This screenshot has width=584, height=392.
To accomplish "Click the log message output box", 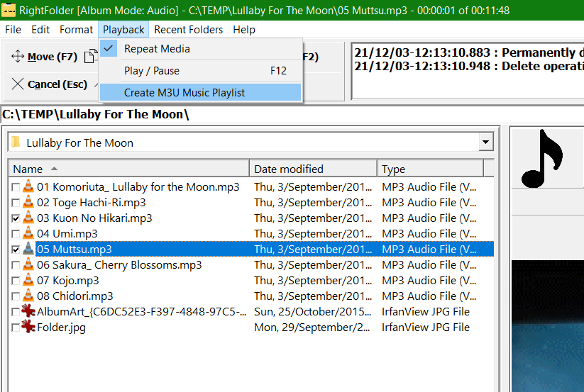I will point(468,72).
